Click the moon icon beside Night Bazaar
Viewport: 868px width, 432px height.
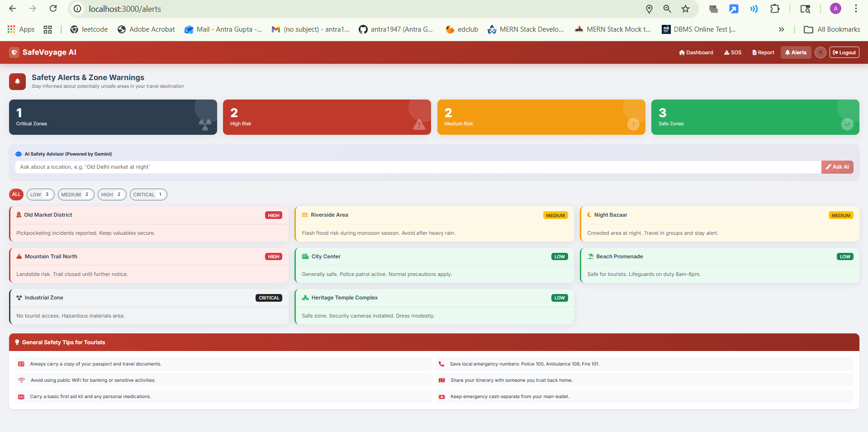pos(589,215)
